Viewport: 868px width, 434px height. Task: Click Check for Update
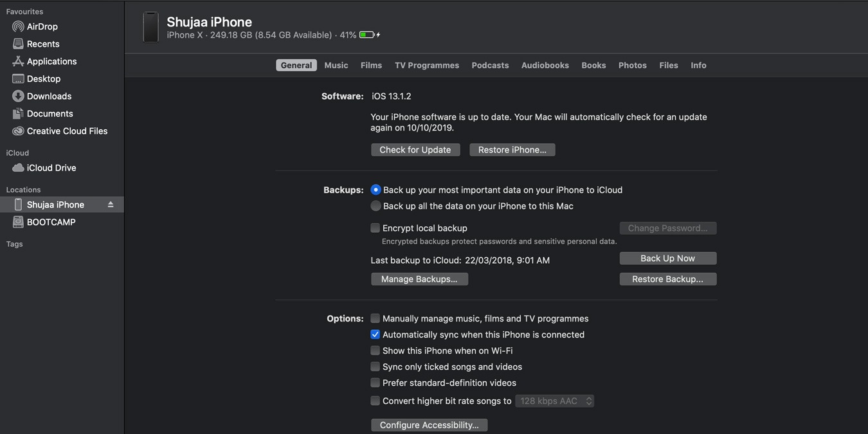415,149
